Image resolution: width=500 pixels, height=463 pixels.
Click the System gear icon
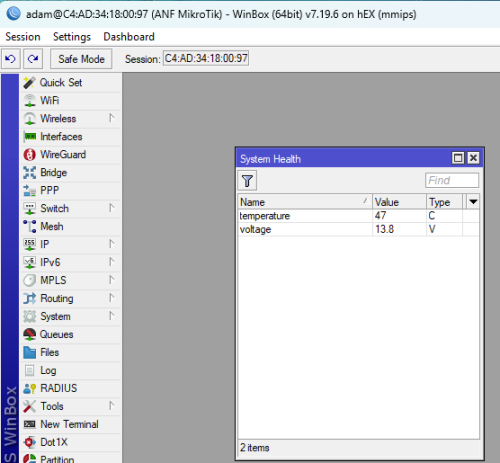(x=29, y=317)
